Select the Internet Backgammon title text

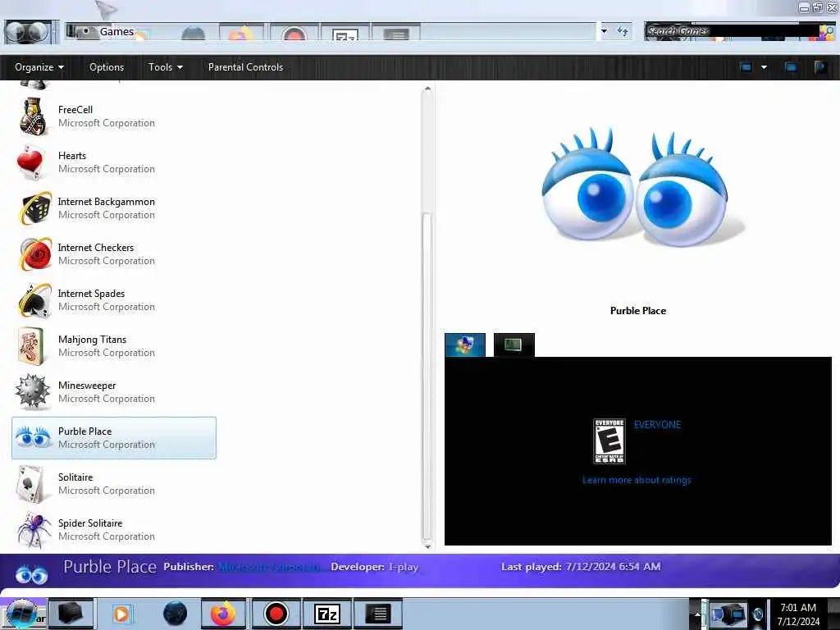coord(107,202)
